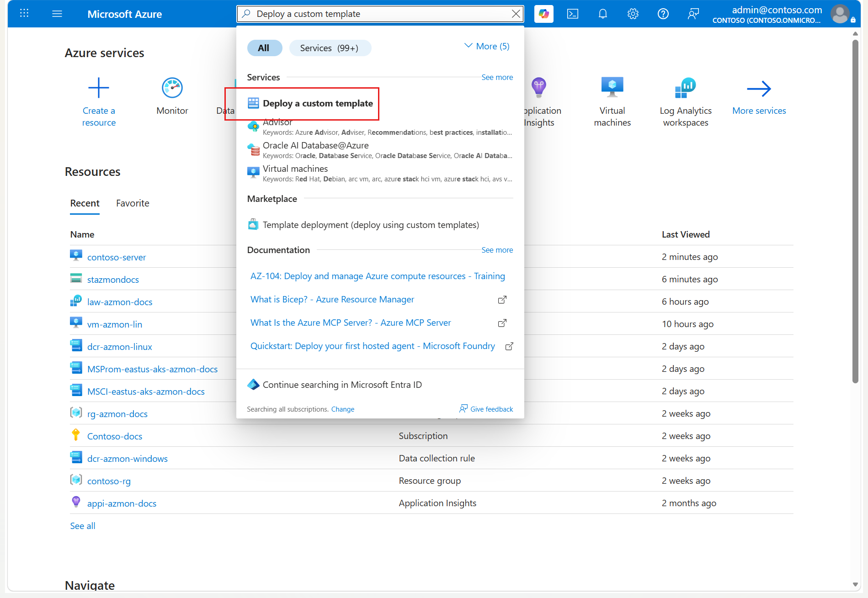Click the header feedback icon
Screen dimensions: 868x598
(693, 14)
